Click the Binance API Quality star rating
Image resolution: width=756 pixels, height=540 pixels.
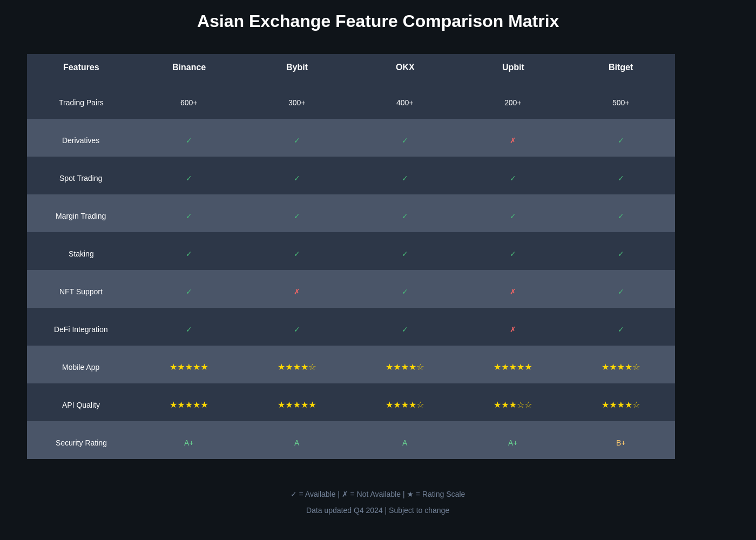pyautogui.click(x=189, y=405)
